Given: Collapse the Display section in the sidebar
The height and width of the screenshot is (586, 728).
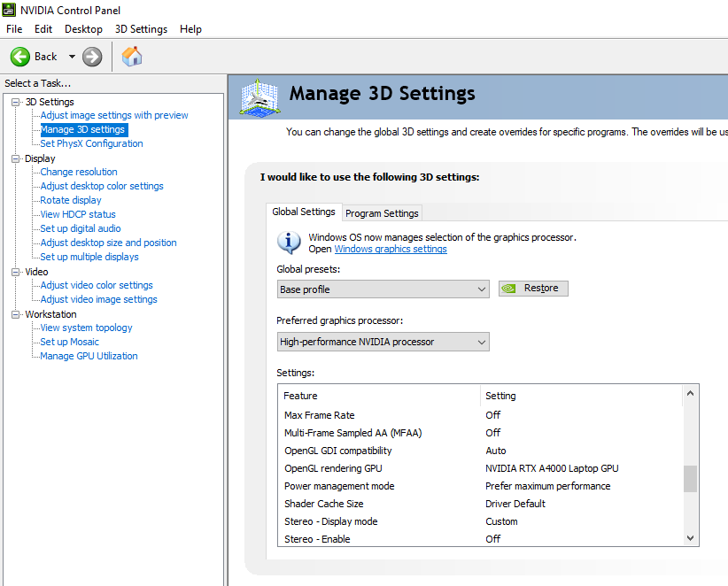Looking at the screenshot, I should click(x=15, y=158).
